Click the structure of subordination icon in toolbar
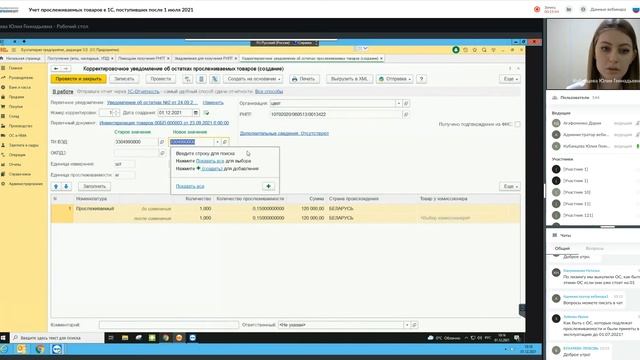This screenshot has width=640, height=360. point(201,79)
